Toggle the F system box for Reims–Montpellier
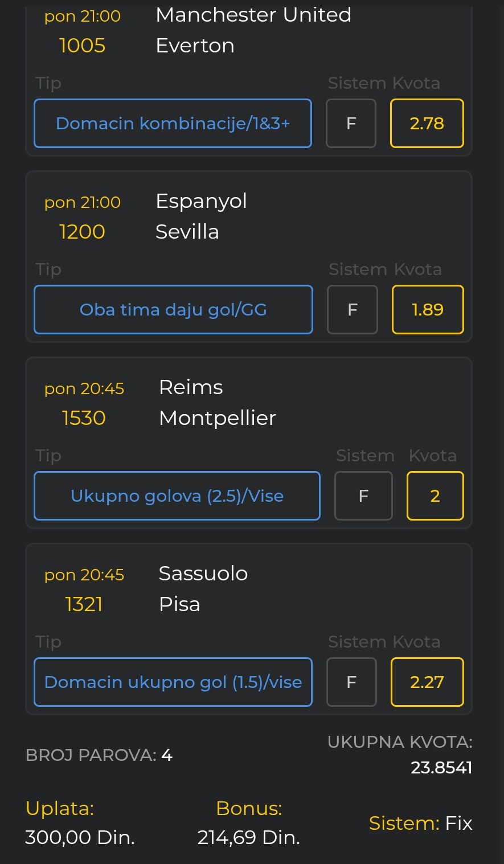The width and height of the screenshot is (504, 864). pos(363,496)
